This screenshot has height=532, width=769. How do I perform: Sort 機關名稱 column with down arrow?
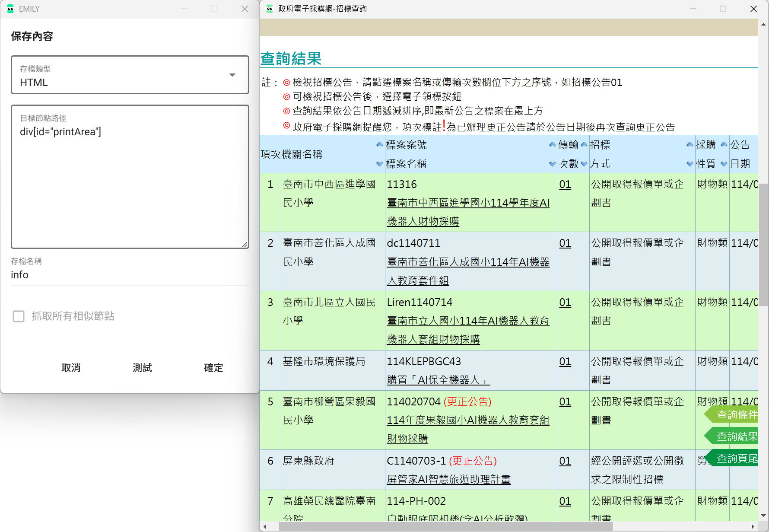pyautogui.click(x=379, y=164)
